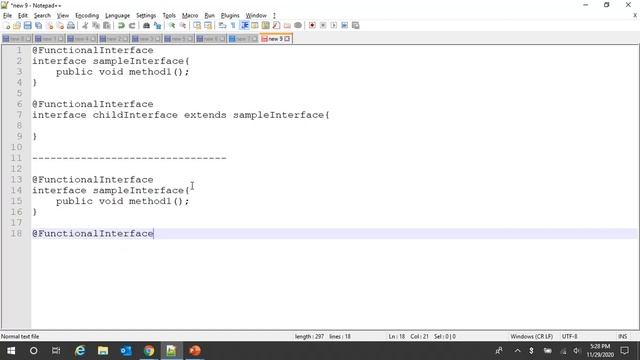640x360 pixels.
Task: Open the Plugins menu
Action: 230,16
